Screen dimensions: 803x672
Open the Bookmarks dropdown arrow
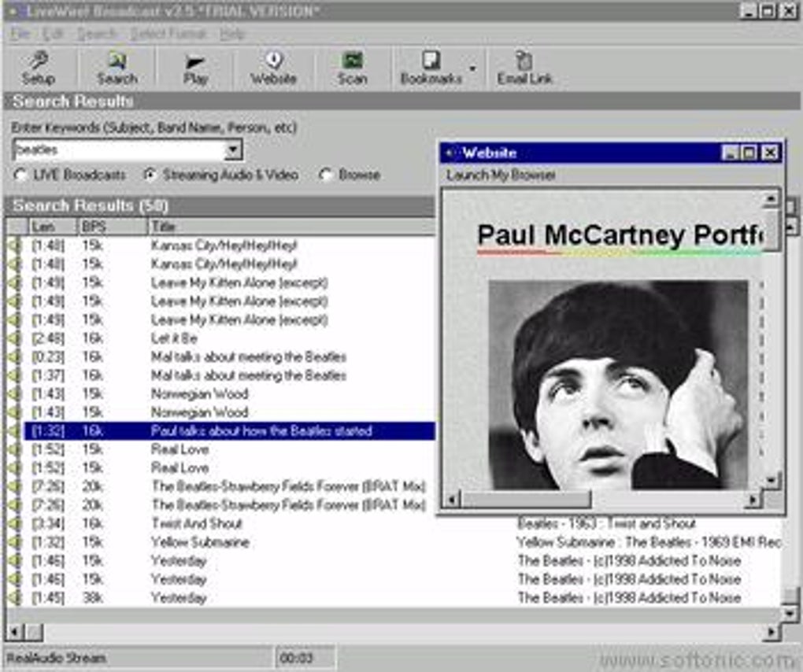[472, 68]
